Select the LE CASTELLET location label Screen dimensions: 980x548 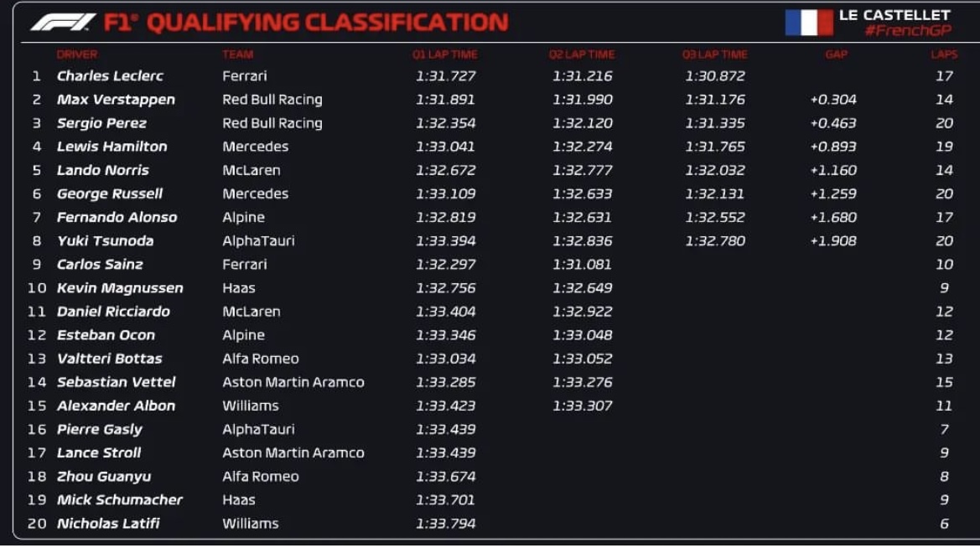tap(894, 15)
